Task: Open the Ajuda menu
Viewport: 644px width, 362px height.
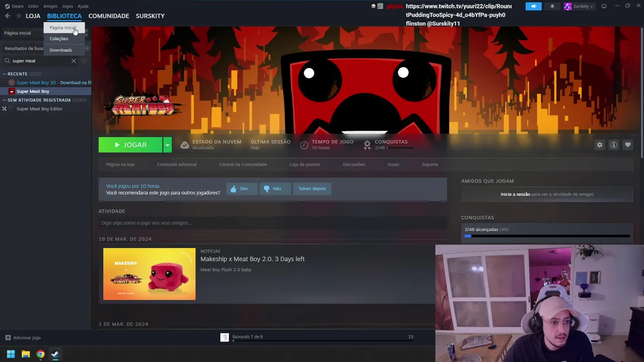Action: [83, 6]
